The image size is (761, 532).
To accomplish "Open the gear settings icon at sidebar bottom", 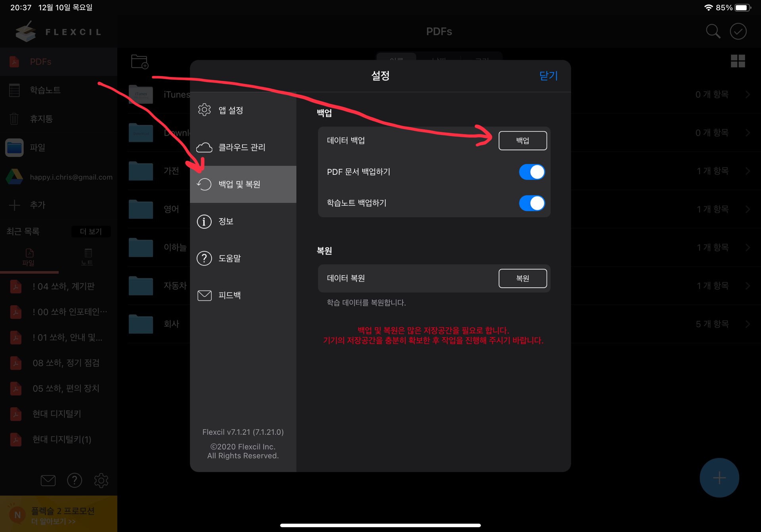I will [x=101, y=480].
